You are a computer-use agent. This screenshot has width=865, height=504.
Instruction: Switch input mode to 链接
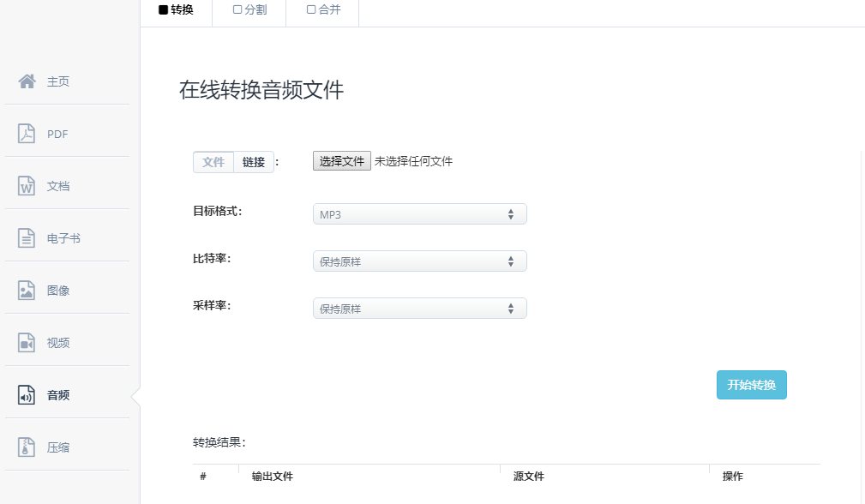253,162
